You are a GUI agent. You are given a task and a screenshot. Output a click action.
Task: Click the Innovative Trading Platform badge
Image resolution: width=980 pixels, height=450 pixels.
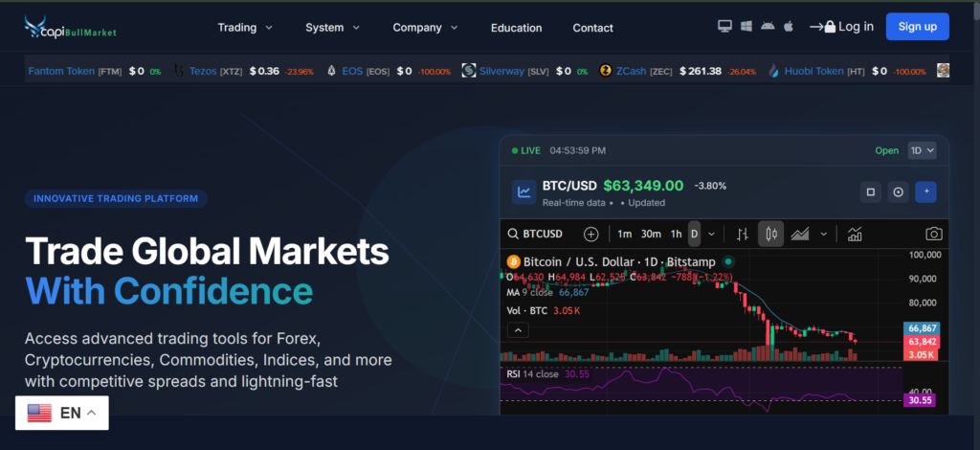click(x=116, y=199)
